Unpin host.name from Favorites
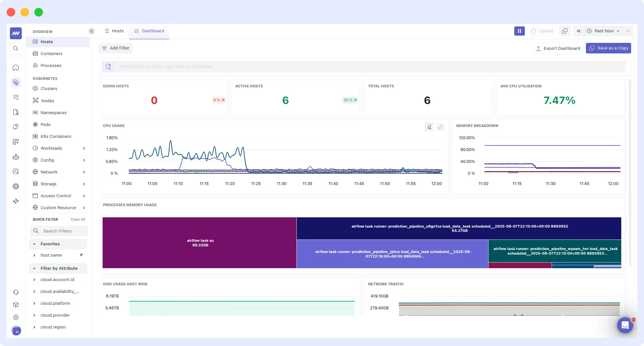 (x=81, y=255)
